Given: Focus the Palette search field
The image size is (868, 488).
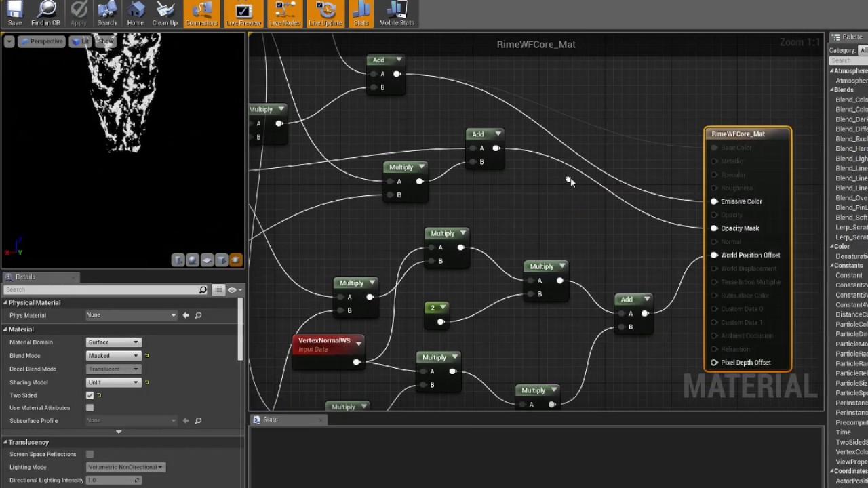Looking at the screenshot, I should coord(849,60).
